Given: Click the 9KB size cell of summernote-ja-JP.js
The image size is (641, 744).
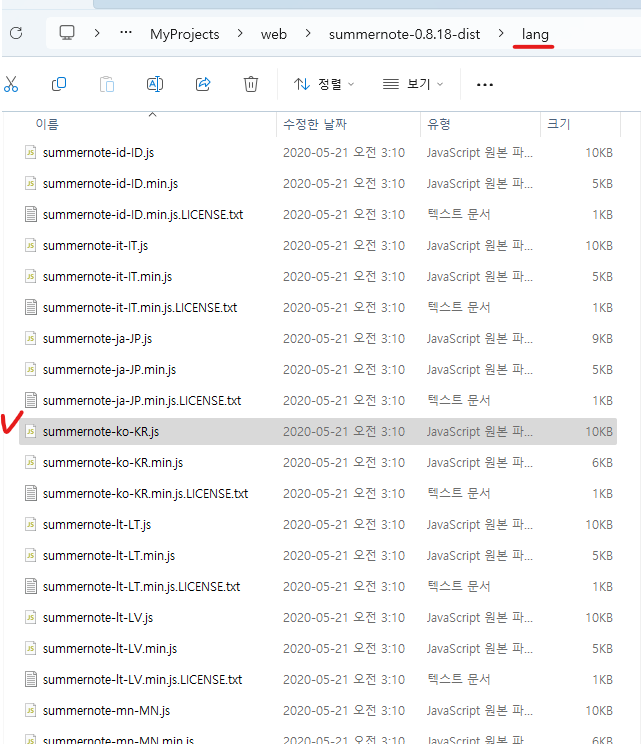Looking at the screenshot, I should point(602,339).
